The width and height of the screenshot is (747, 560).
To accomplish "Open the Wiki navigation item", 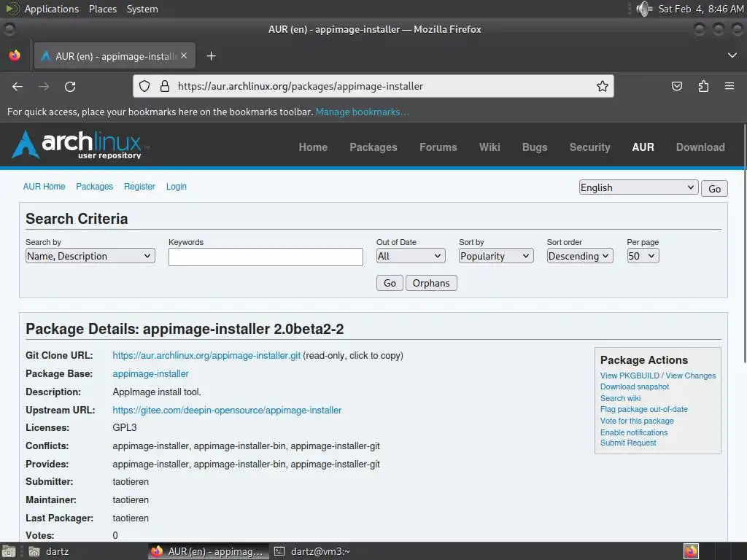I will click(489, 147).
